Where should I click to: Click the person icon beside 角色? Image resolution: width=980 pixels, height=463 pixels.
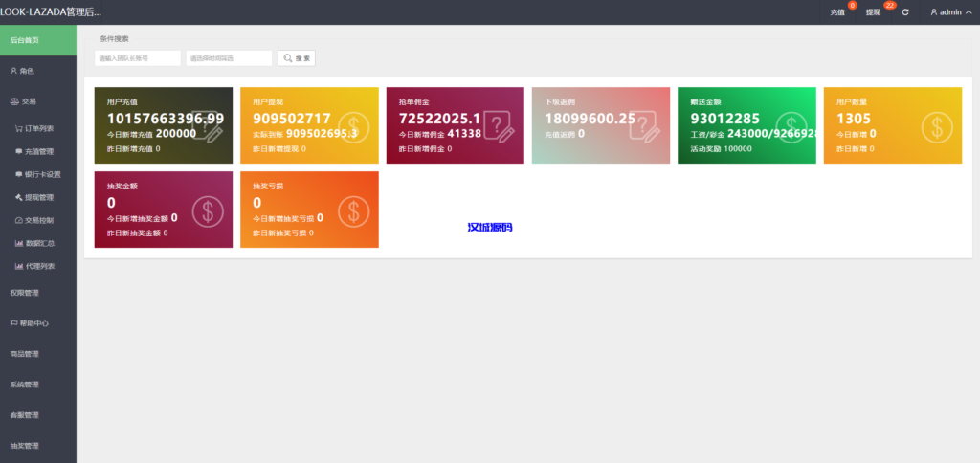point(13,71)
